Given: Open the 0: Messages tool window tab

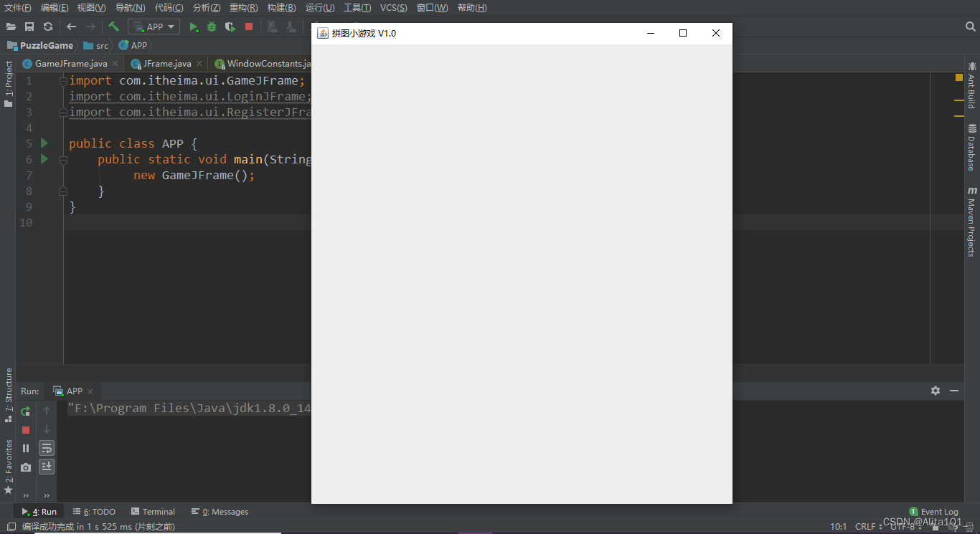Looking at the screenshot, I should (220, 512).
